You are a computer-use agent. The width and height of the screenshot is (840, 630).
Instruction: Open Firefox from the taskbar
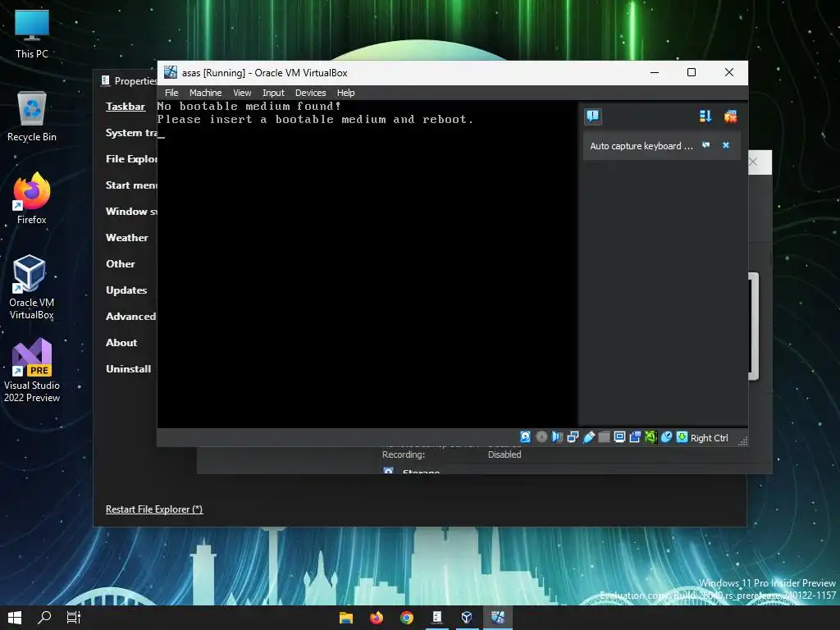377,618
